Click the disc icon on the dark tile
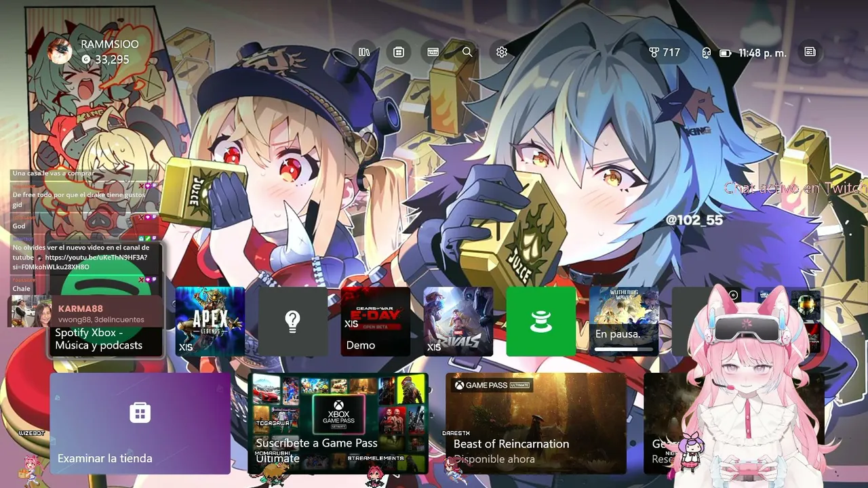 [x=733, y=295]
